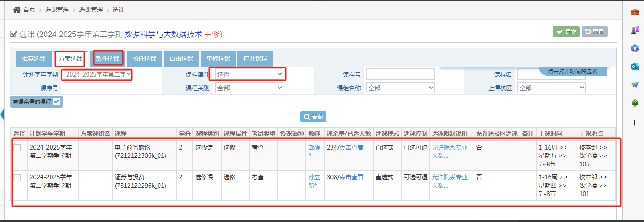Click the plus icon to customize sidebar
Screen dimensions: 644x222
point(634,123)
